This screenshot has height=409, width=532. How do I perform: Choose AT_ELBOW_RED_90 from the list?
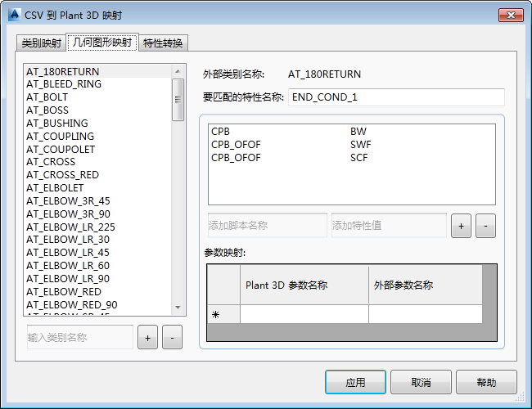[x=98, y=305]
